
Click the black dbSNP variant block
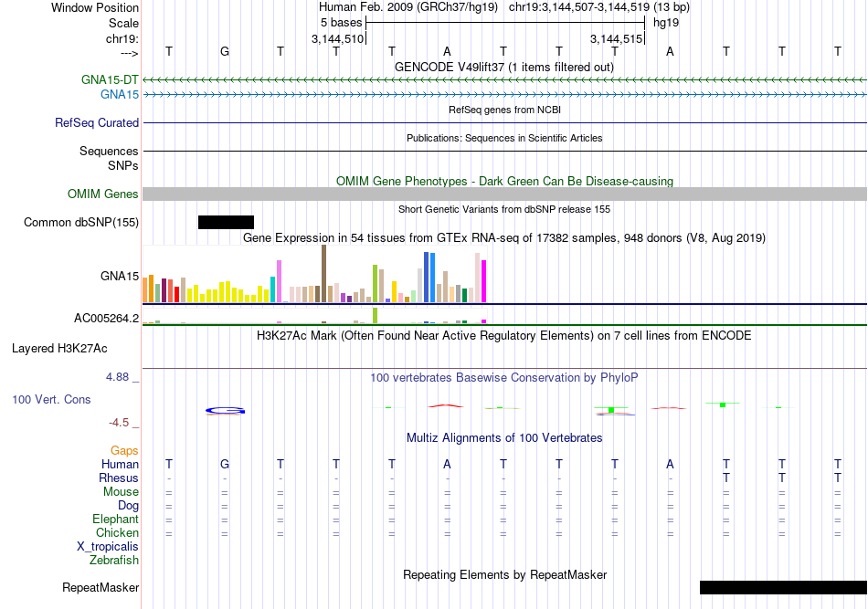point(226,223)
